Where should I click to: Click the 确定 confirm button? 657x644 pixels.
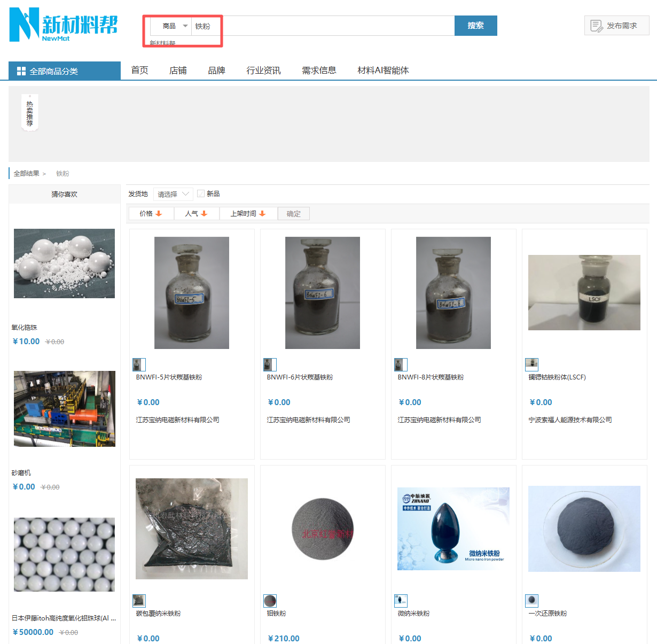pyautogui.click(x=293, y=214)
